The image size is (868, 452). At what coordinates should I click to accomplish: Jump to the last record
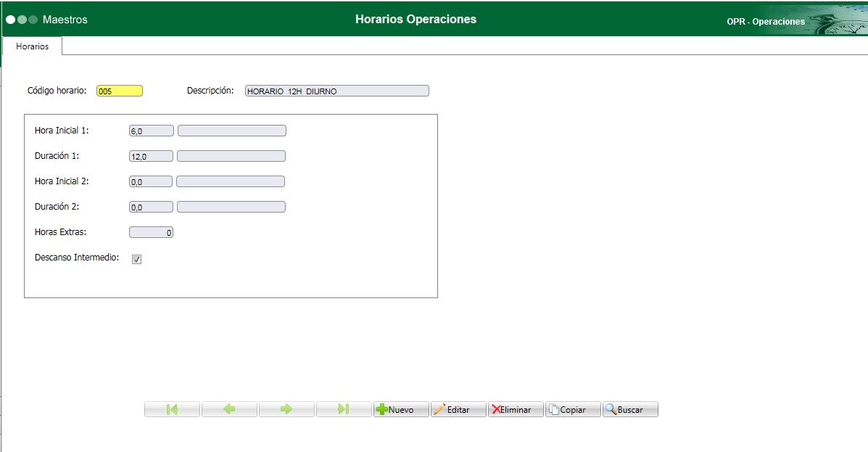click(344, 409)
